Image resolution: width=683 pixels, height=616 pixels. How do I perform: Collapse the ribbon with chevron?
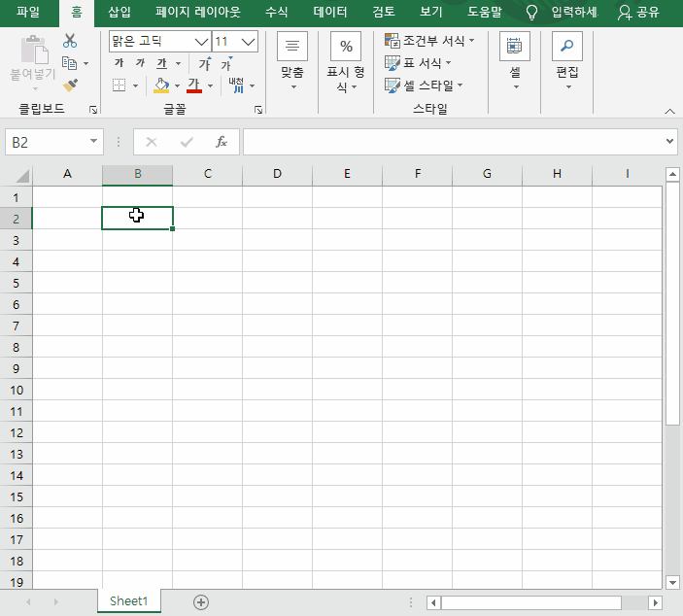tap(670, 112)
